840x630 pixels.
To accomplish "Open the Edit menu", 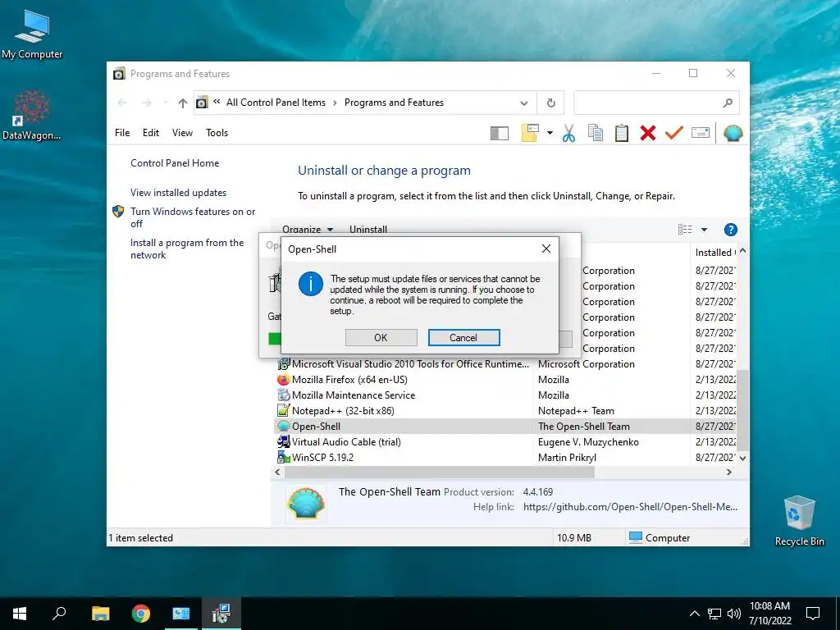I will (151, 133).
